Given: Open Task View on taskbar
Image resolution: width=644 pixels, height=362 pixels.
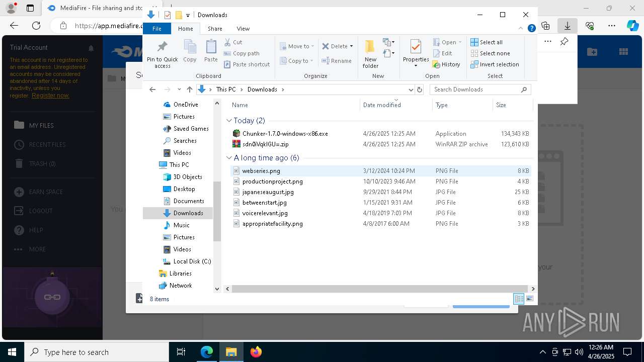Looking at the screenshot, I should [181, 352].
